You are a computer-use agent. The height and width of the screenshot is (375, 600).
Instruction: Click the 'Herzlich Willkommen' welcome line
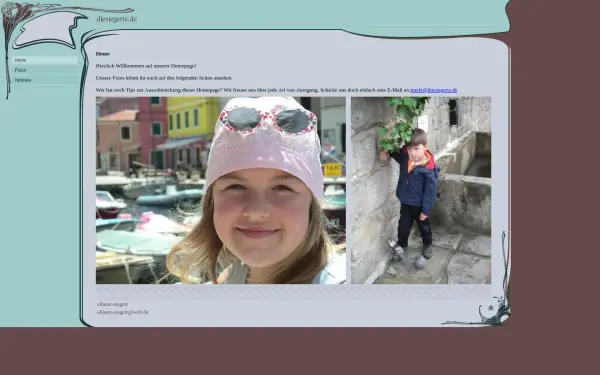(x=146, y=66)
